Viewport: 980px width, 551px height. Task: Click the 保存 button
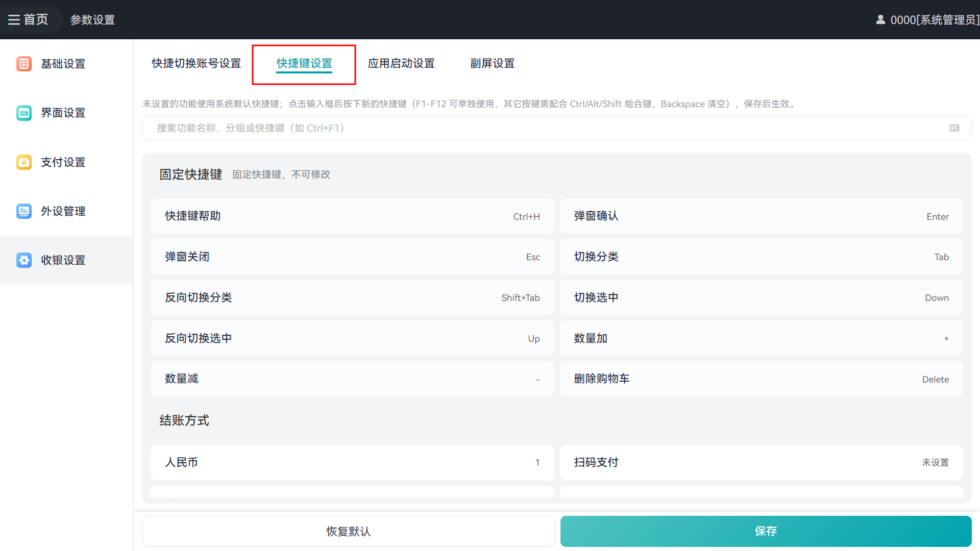(x=766, y=531)
